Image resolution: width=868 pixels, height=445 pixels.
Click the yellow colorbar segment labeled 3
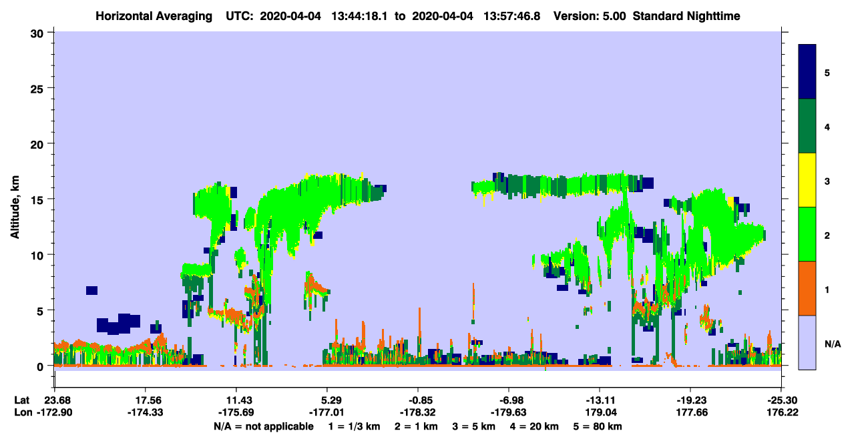(x=807, y=180)
